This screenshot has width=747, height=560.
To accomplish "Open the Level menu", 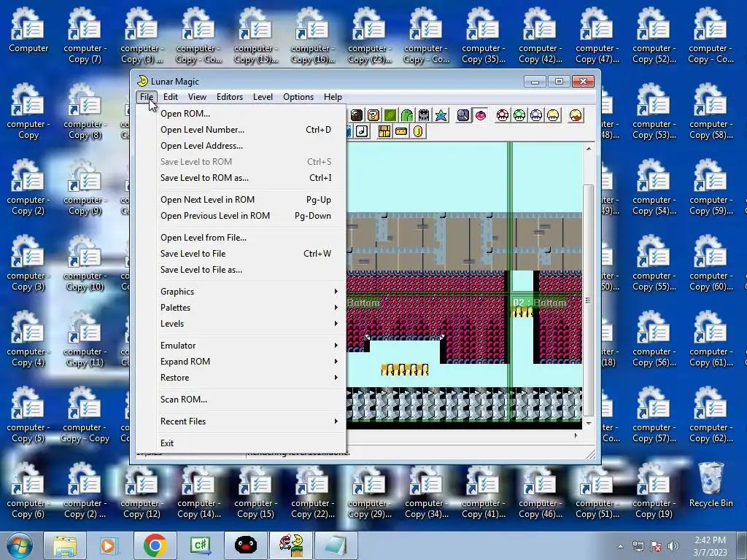I will [263, 97].
